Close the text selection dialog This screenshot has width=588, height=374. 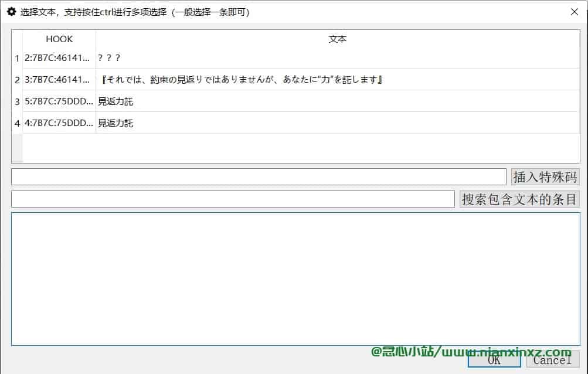(x=574, y=12)
